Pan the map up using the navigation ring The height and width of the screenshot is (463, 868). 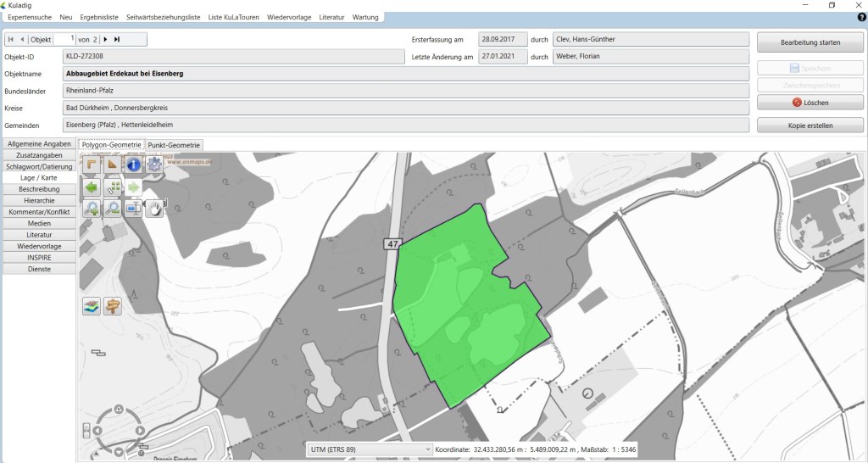tap(119, 410)
